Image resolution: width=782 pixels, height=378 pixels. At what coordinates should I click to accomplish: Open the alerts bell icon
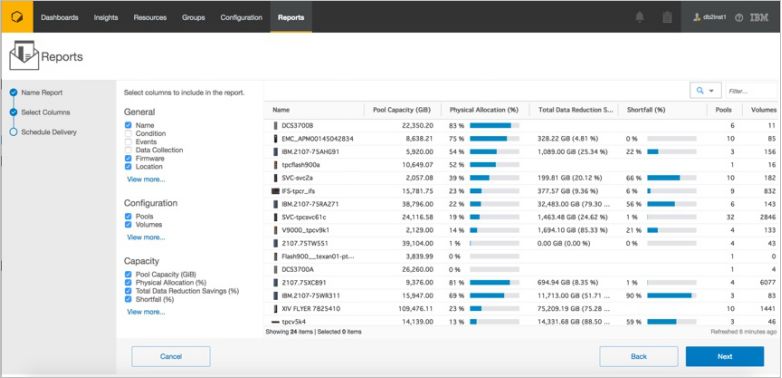point(639,17)
